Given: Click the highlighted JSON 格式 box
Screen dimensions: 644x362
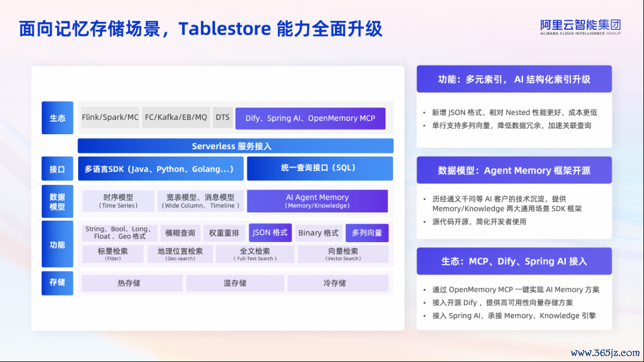Looking at the screenshot, I should [x=270, y=233].
